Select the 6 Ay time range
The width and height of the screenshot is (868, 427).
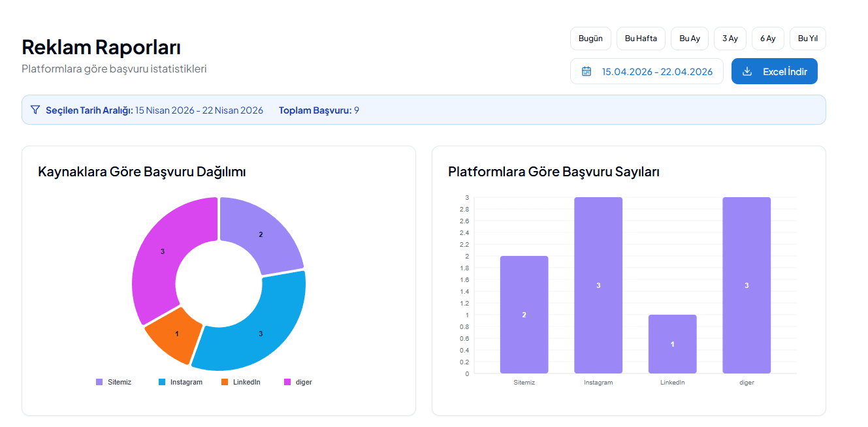coord(768,39)
